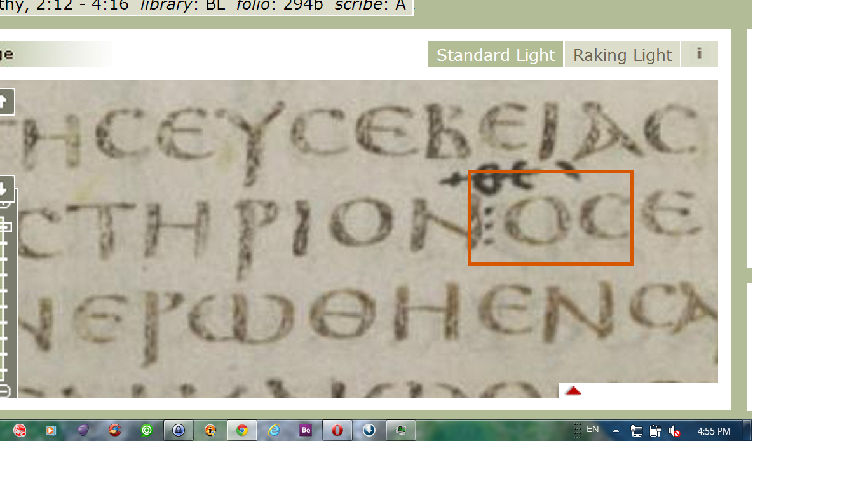Switch to Opera browser in the taskbar
This screenshot has width=868, height=488.
(x=337, y=430)
